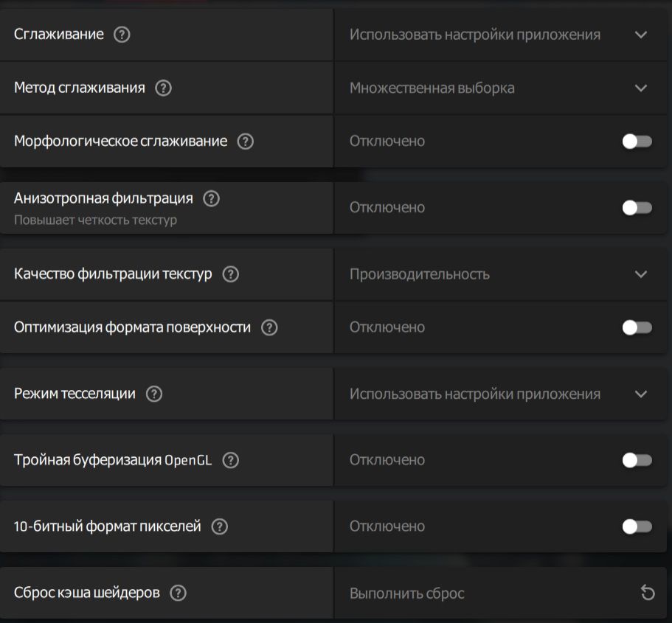Open the Метод сглаживания dropdown menu
The image size is (672, 623).
pyautogui.click(x=640, y=88)
